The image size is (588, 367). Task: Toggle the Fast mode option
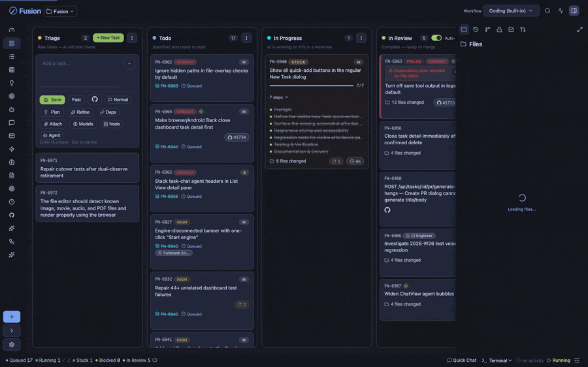click(76, 100)
